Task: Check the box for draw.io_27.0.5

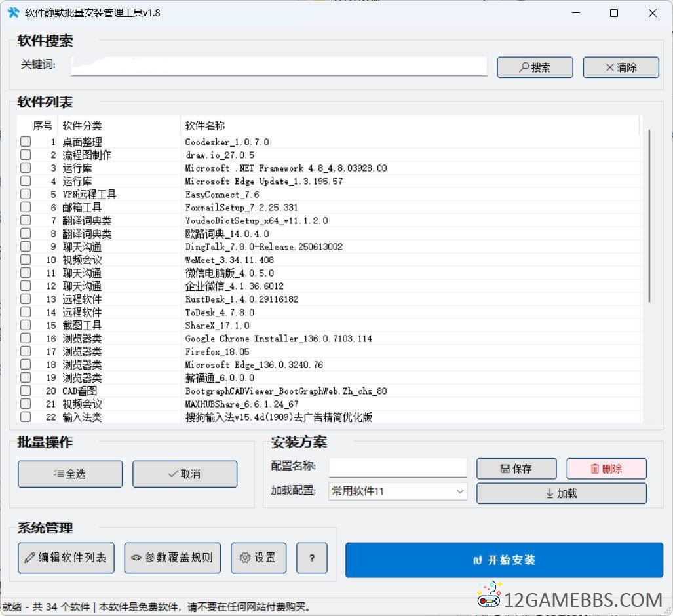Action: [x=26, y=155]
